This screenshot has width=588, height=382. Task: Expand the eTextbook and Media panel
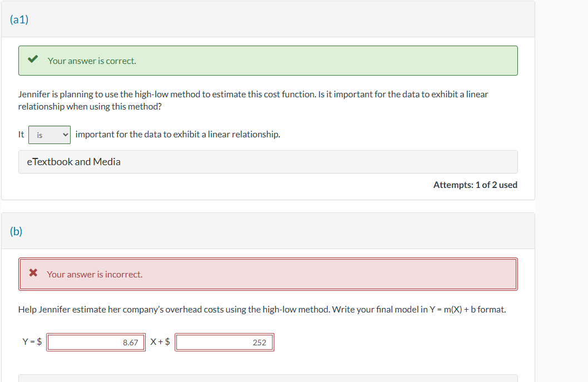[x=269, y=161]
